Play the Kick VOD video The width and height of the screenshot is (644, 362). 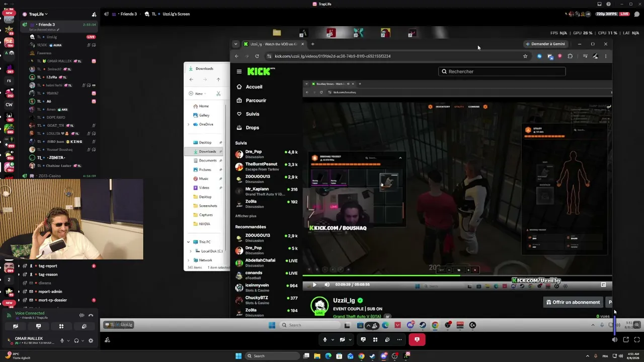click(314, 285)
